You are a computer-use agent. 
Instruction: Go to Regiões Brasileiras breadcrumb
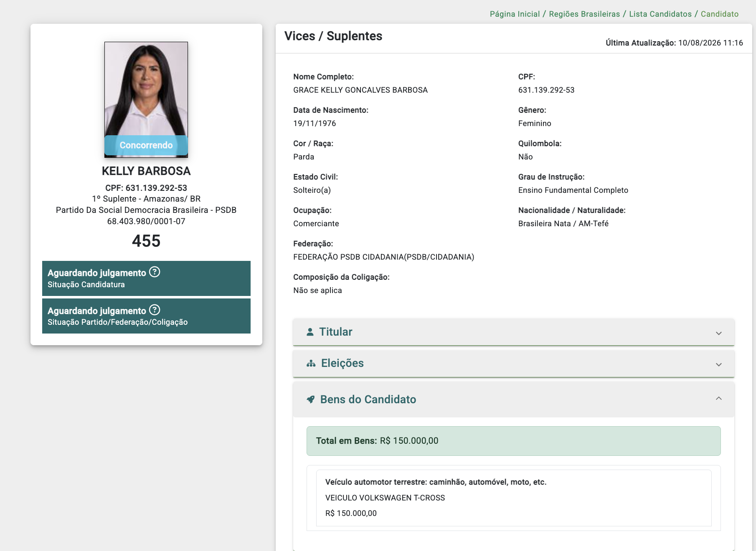tap(584, 14)
